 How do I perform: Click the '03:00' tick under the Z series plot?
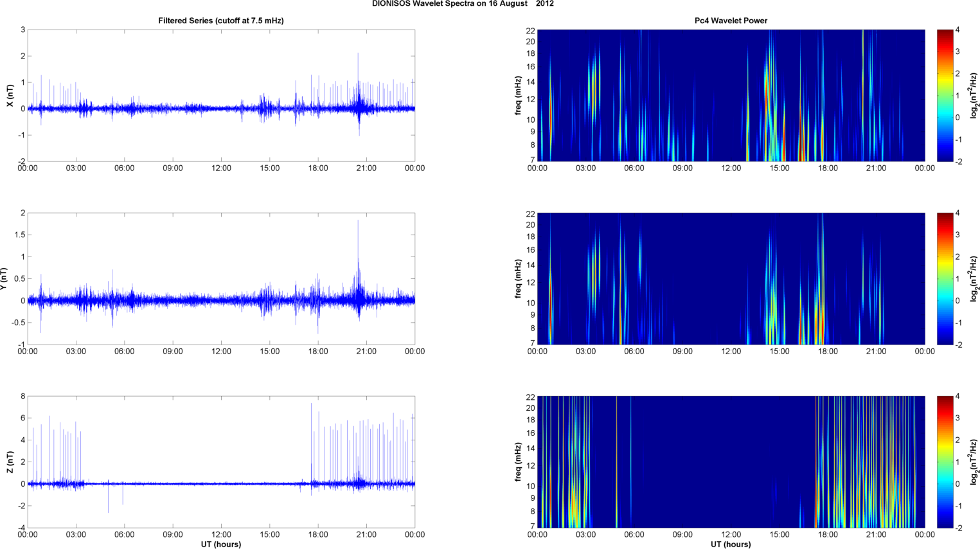pos(76,535)
